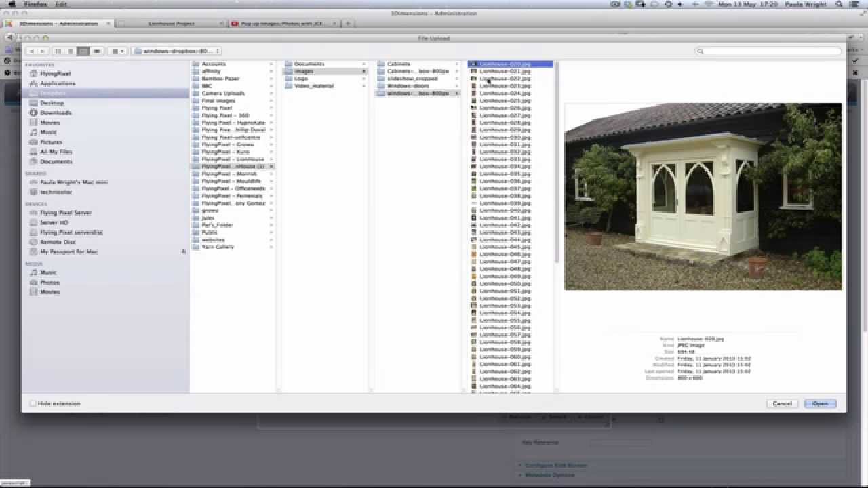Switch to Pop up Images YouTube tab

click(x=283, y=24)
